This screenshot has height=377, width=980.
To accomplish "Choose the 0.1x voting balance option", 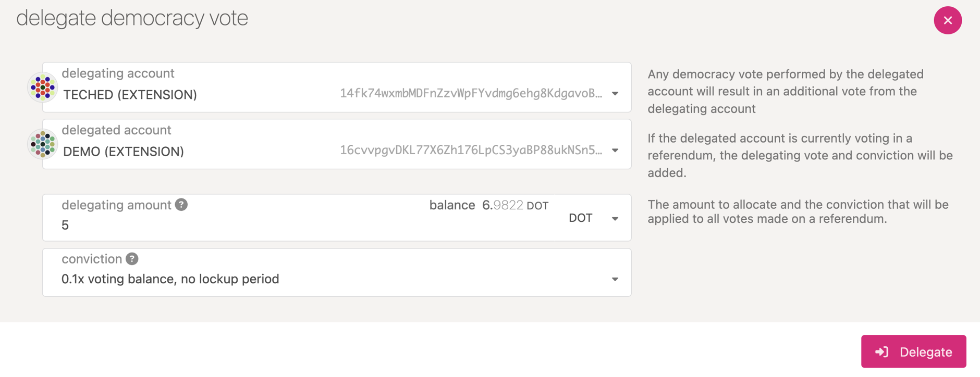I will [170, 279].
